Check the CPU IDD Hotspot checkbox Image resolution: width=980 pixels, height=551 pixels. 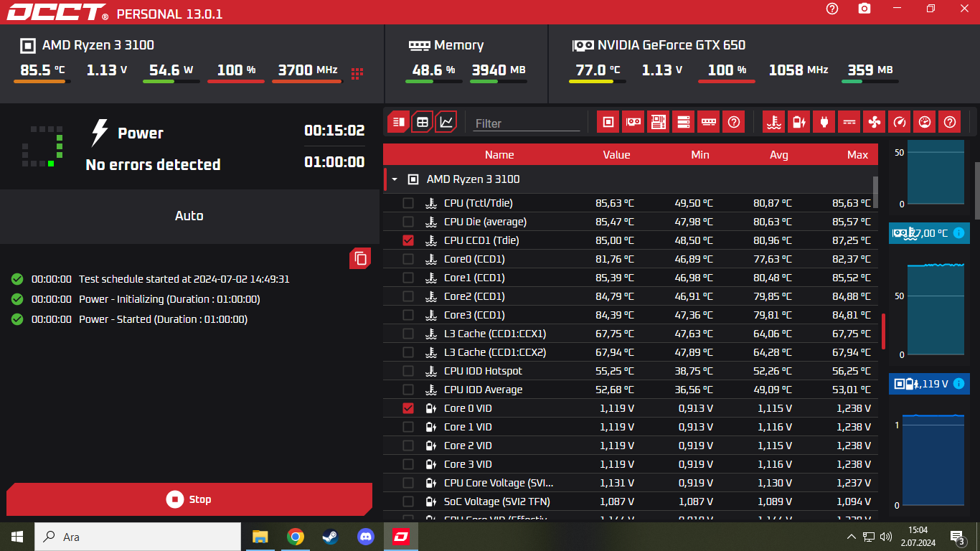pyautogui.click(x=408, y=371)
